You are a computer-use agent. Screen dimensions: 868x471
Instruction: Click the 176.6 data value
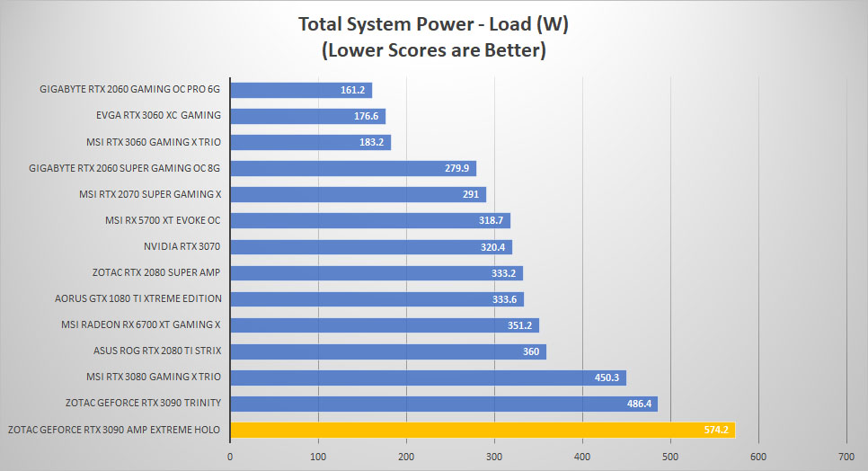click(x=366, y=116)
